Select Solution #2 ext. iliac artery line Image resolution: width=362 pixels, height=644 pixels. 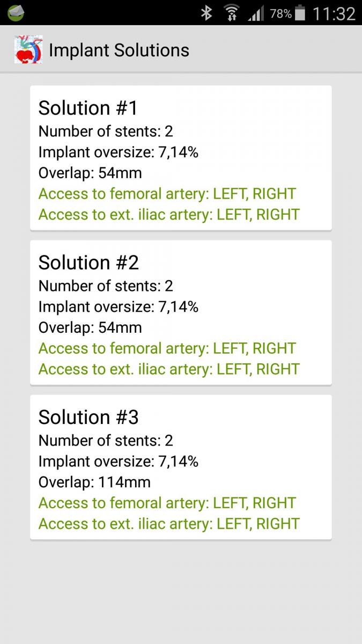(x=169, y=369)
